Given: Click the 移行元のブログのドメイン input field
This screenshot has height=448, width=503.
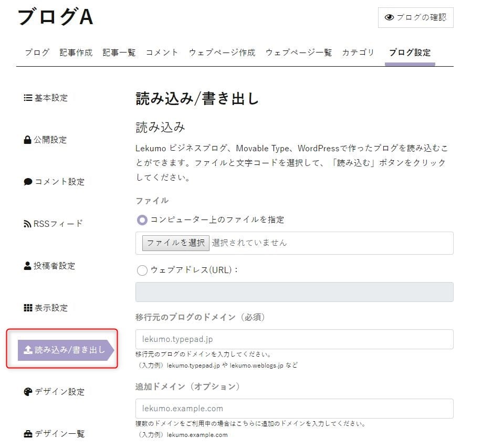Looking at the screenshot, I should click(294, 339).
